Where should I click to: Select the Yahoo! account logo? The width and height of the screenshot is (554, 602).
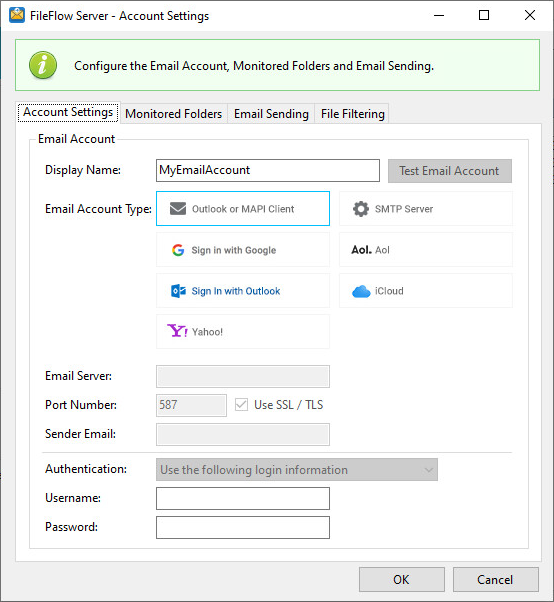[177, 331]
